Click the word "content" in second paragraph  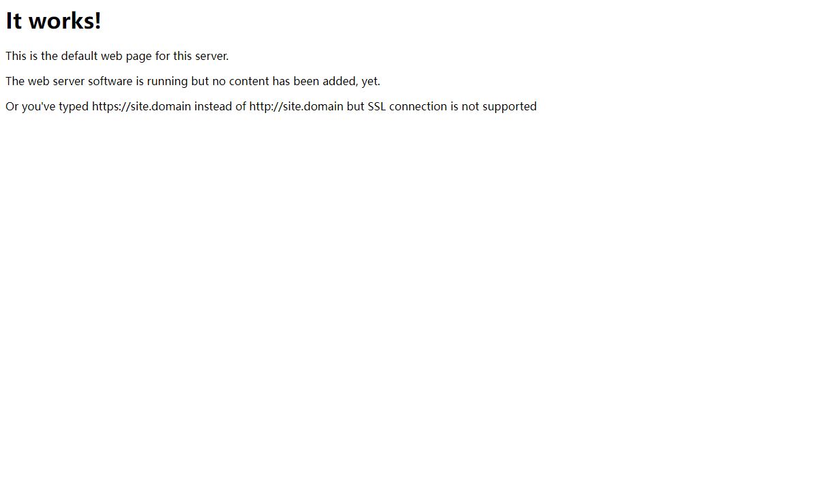[x=249, y=81]
